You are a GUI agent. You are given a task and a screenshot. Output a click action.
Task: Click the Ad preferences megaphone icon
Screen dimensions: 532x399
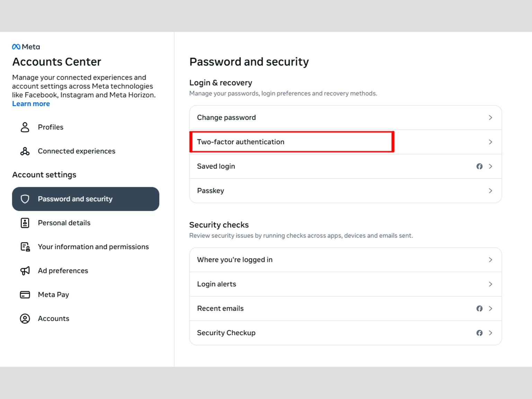[x=25, y=271]
